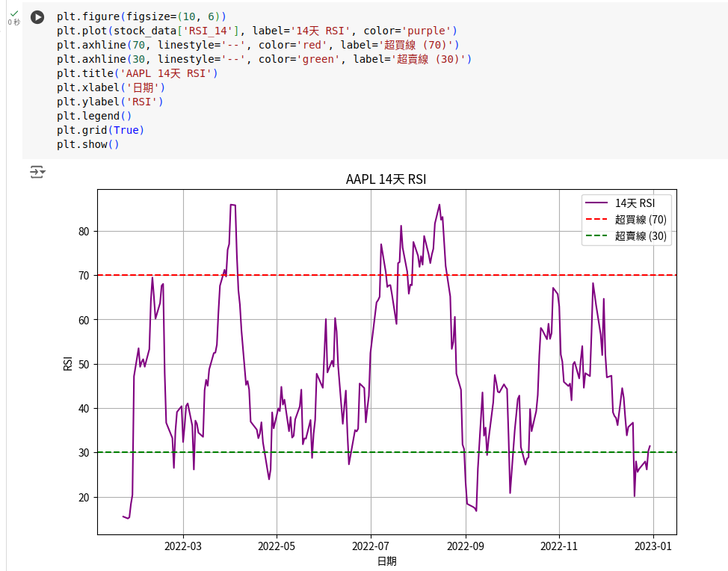The width and height of the screenshot is (728, 571).
Task: Click the x-axis label 2022-11
Action: 559,546
